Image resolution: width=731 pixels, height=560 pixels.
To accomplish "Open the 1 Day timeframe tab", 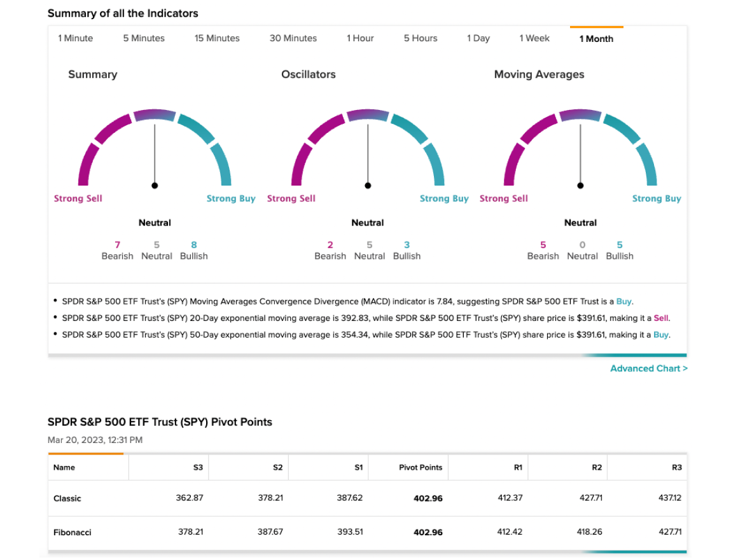I will click(478, 38).
